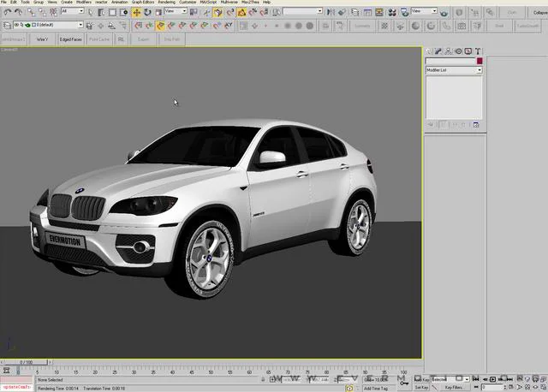Click the Mirror tool icon
Viewport: 548px width, 392px height.
(331, 13)
